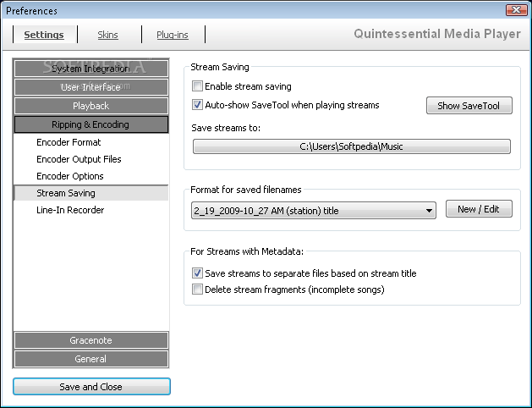Close the Preferences window

pos(517,10)
